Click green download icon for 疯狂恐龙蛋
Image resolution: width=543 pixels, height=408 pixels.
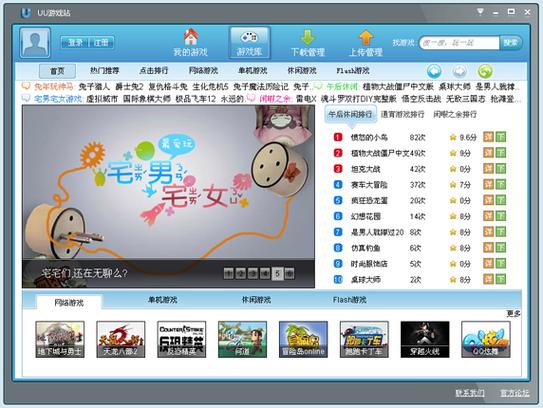pyautogui.click(x=501, y=200)
